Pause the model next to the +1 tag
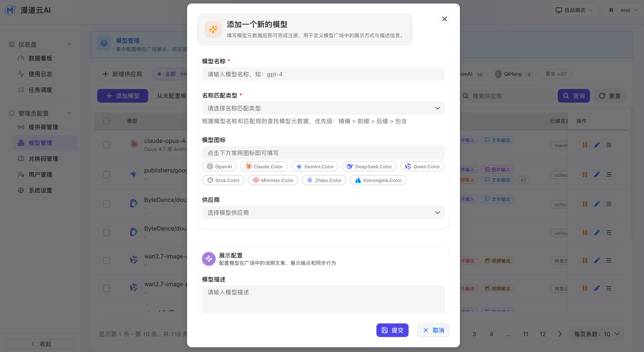 [x=585, y=175]
